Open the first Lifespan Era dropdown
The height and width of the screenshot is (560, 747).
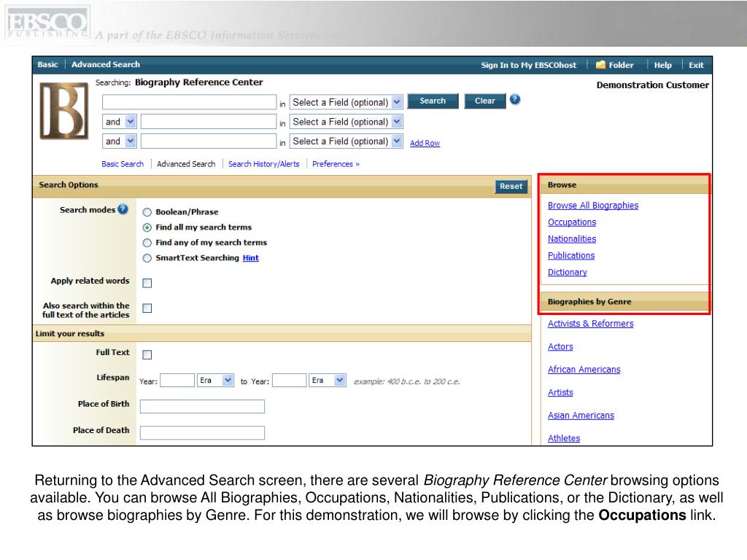coord(215,381)
